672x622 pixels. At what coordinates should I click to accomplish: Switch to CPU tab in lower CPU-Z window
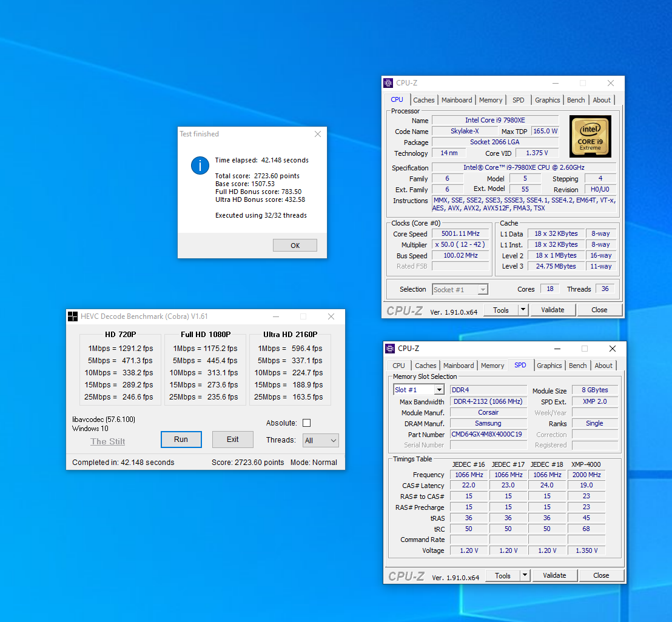click(398, 366)
